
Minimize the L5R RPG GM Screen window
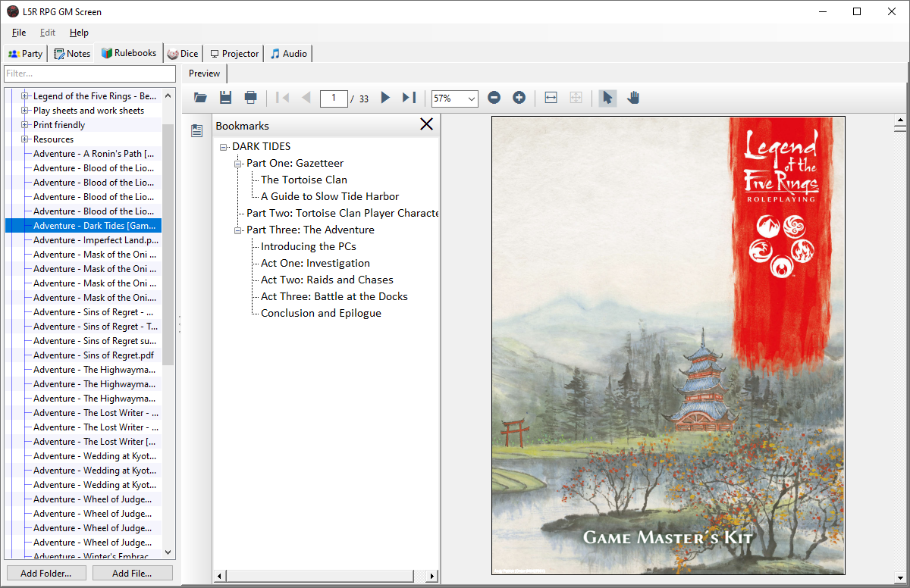click(822, 11)
